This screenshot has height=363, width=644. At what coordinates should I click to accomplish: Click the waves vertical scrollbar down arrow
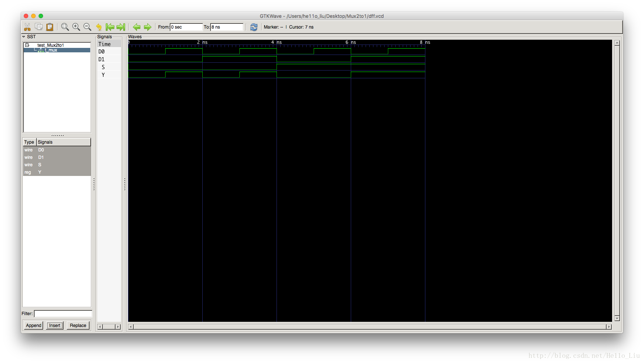(617, 318)
